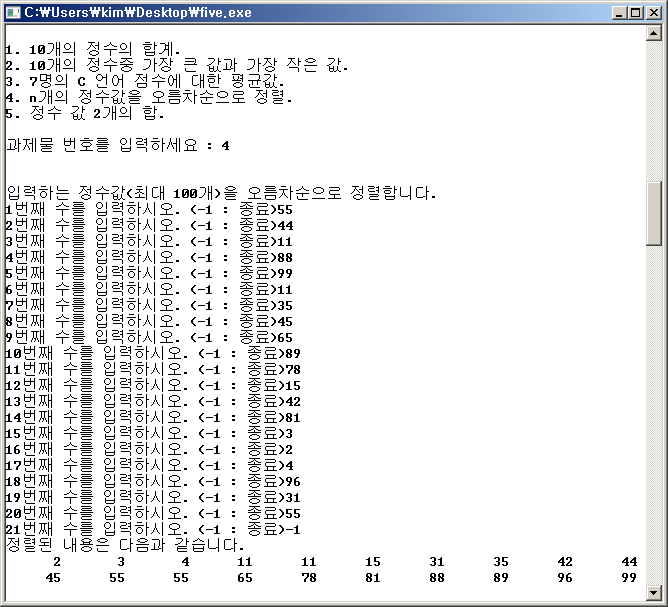This screenshot has width=668, height=607.
Task: Click the '9번째 수를 입력하시오' line with 65
Action: tap(149, 337)
